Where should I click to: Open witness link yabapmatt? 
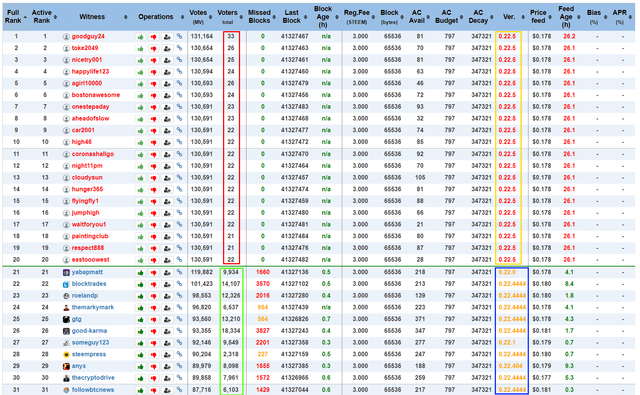(x=87, y=273)
